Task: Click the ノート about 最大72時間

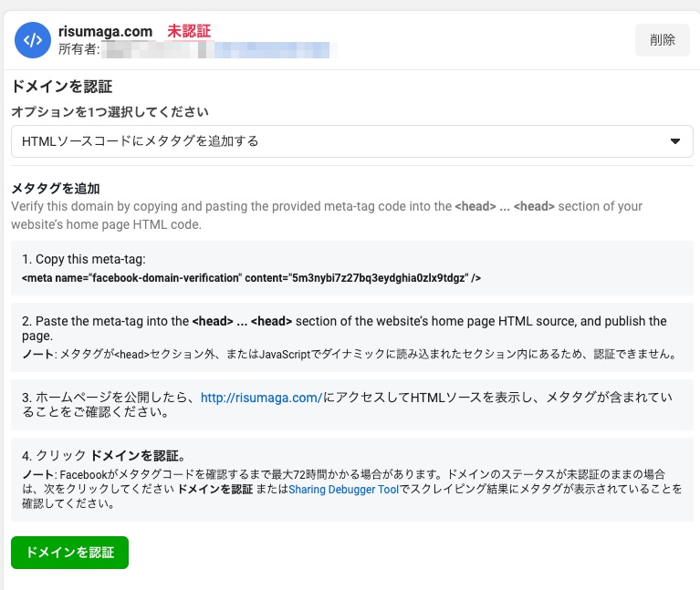Action: [x=351, y=489]
